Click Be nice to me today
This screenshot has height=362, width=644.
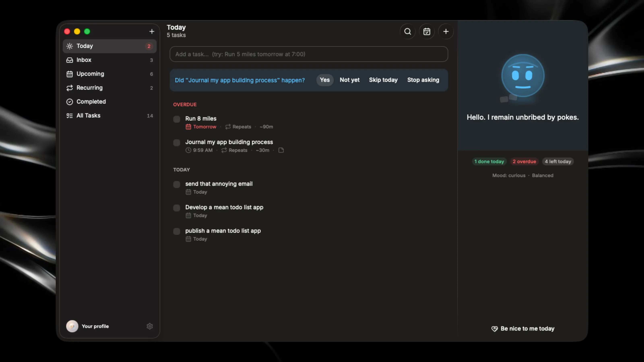click(523, 329)
